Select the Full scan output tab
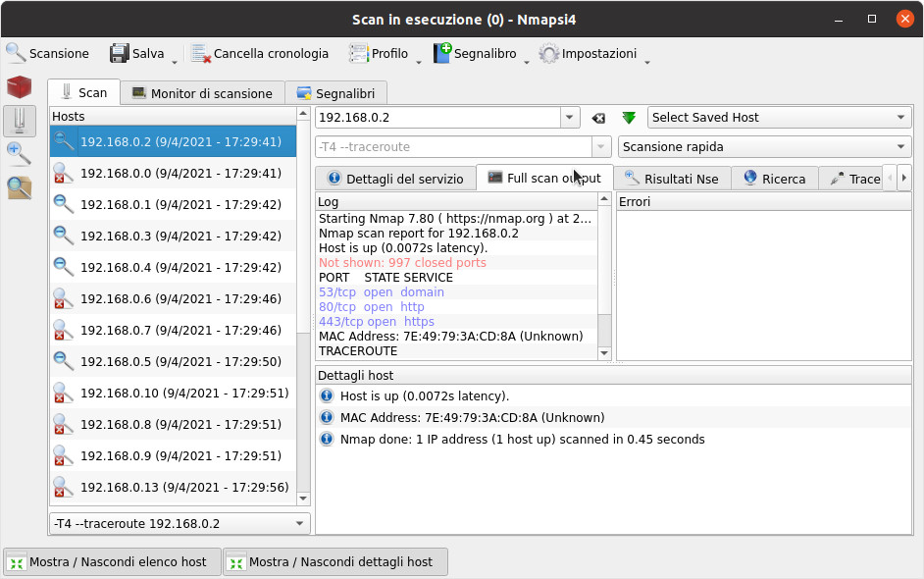924x579 pixels. pyautogui.click(x=545, y=178)
